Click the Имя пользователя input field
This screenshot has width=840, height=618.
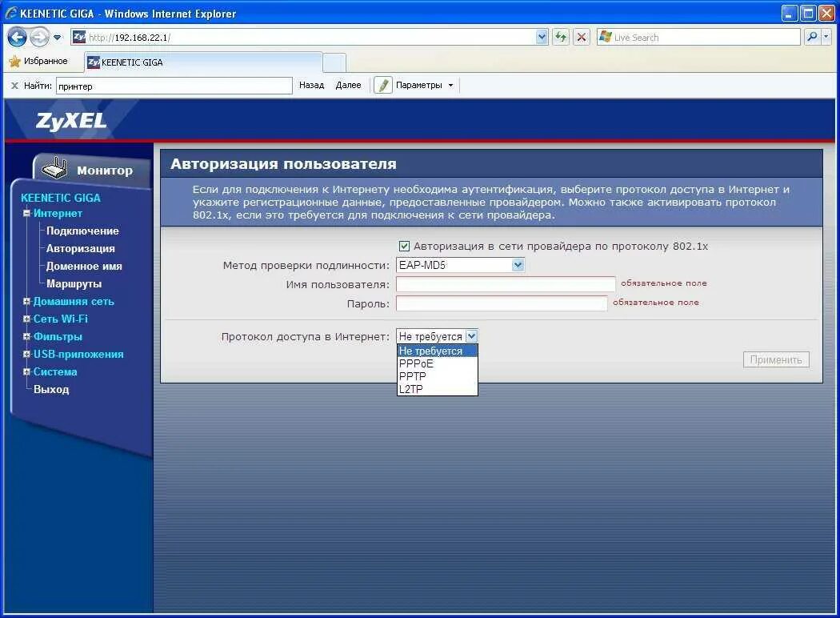506,284
